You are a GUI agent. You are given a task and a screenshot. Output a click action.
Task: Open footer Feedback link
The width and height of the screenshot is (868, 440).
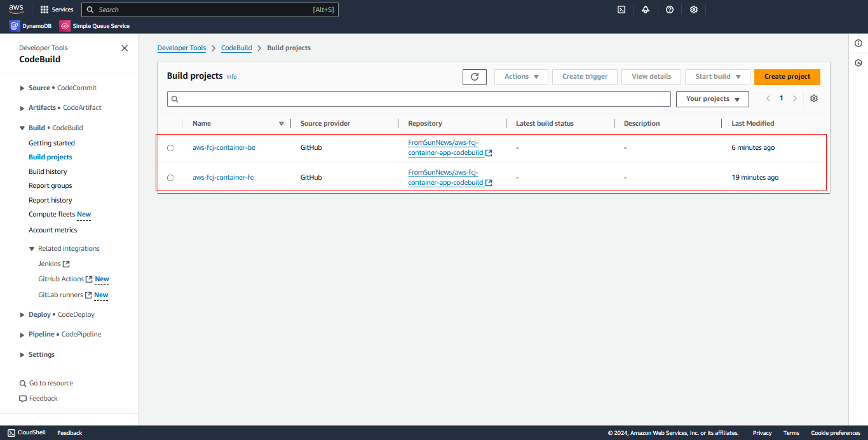coord(70,433)
